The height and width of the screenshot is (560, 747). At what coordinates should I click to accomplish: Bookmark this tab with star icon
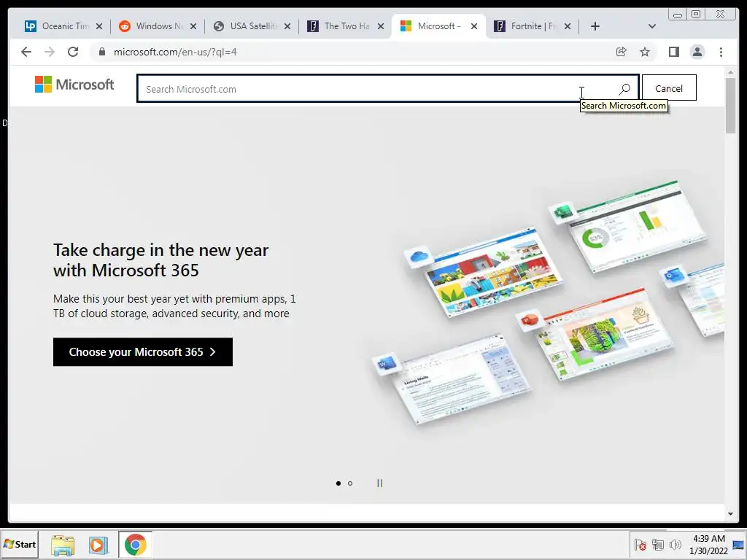pos(645,52)
